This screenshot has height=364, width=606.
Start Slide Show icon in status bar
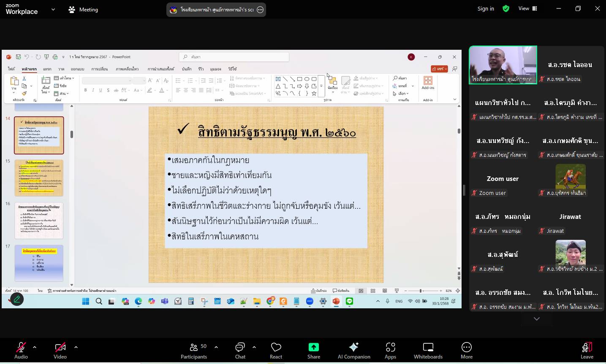coord(397,291)
